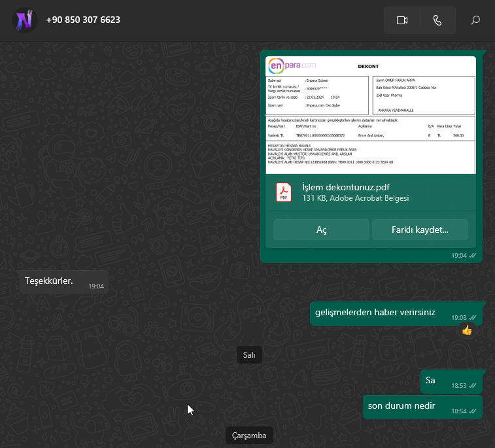Click the 'Aç' button to open PDF
This screenshot has width=495, height=448.
click(x=321, y=230)
